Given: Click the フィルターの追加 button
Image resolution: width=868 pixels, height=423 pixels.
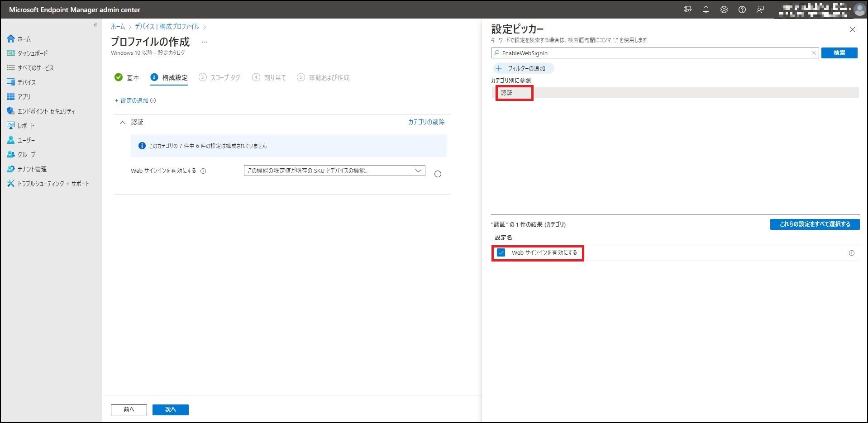Looking at the screenshot, I should tap(523, 68).
